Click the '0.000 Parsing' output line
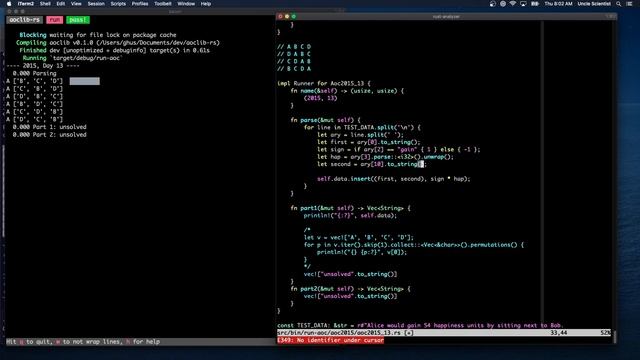The image size is (640, 360). click(x=34, y=73)
